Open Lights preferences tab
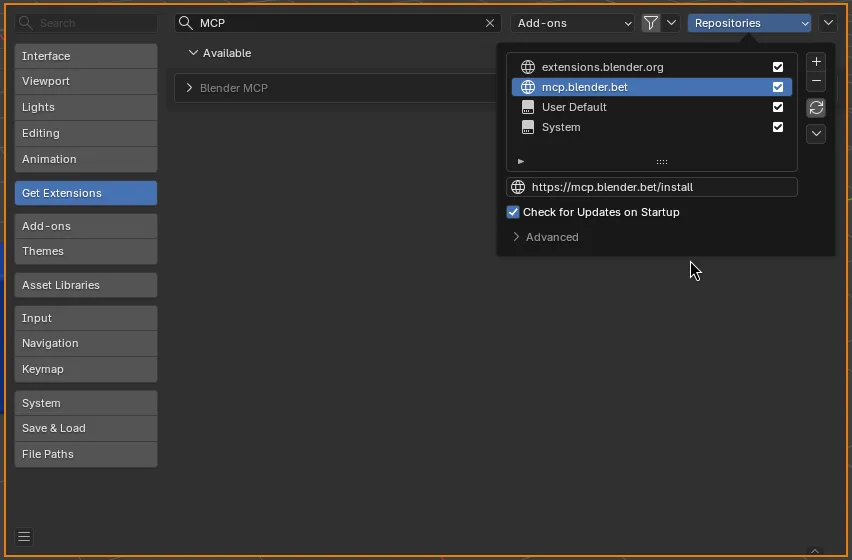The height and width of the screenshot is (560, 852). (x=86, y=107)
